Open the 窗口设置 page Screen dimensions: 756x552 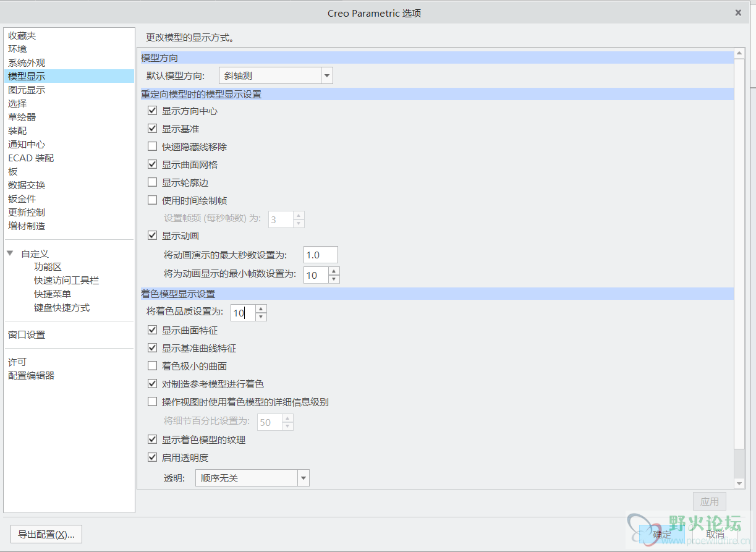tap(27, 335)
